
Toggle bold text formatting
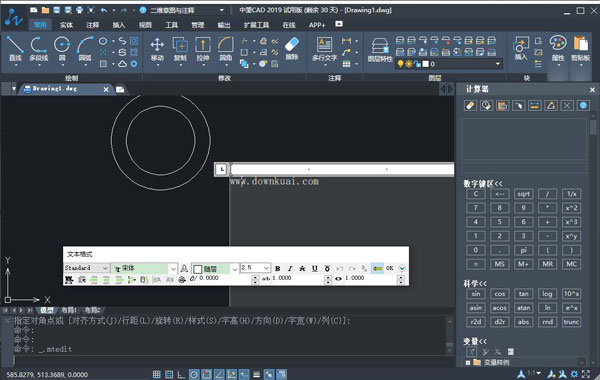point(278,268)
